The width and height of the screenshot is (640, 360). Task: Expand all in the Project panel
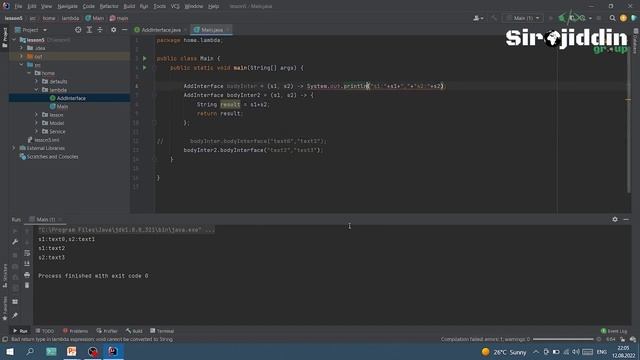(89, 30)
